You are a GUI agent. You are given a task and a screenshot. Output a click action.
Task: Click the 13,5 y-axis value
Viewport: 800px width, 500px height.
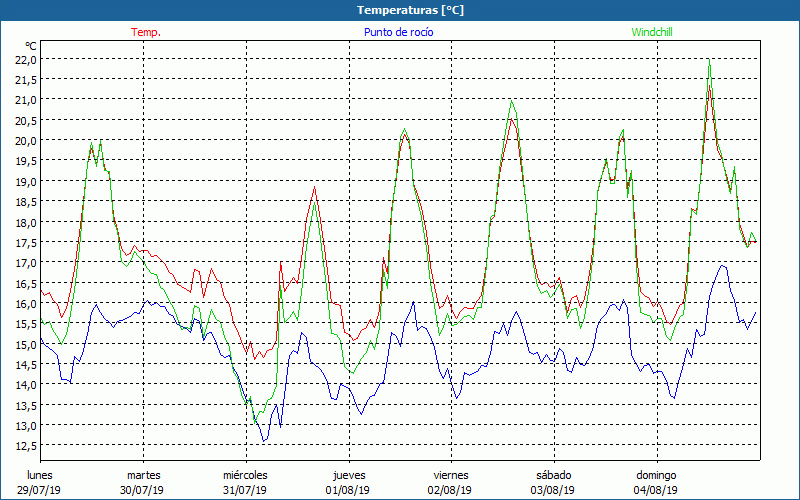tap(26, 405)
